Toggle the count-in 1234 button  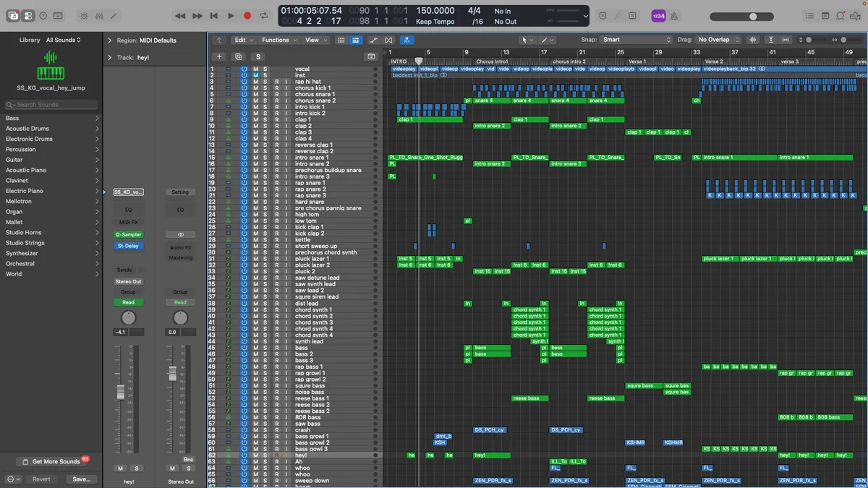pos(658,16)
